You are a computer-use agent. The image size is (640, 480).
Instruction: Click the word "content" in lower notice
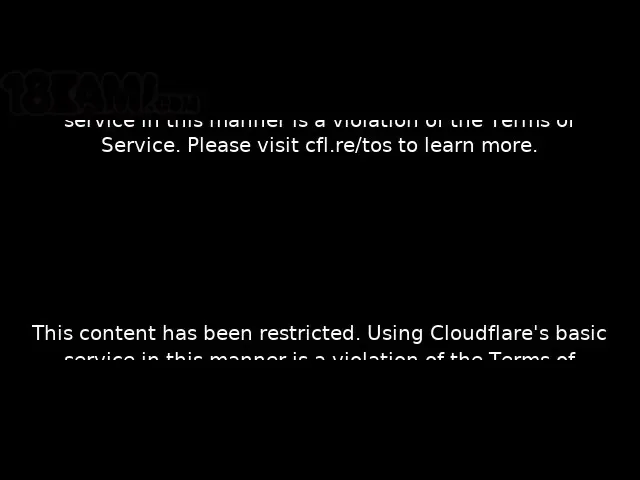[x=118, y=333]
